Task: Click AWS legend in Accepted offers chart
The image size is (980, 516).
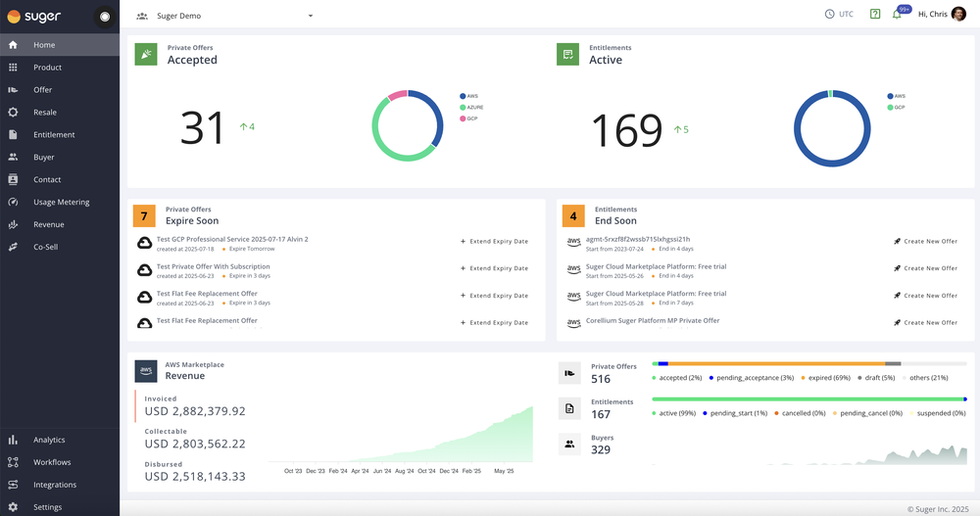Action: pos(468,96)
